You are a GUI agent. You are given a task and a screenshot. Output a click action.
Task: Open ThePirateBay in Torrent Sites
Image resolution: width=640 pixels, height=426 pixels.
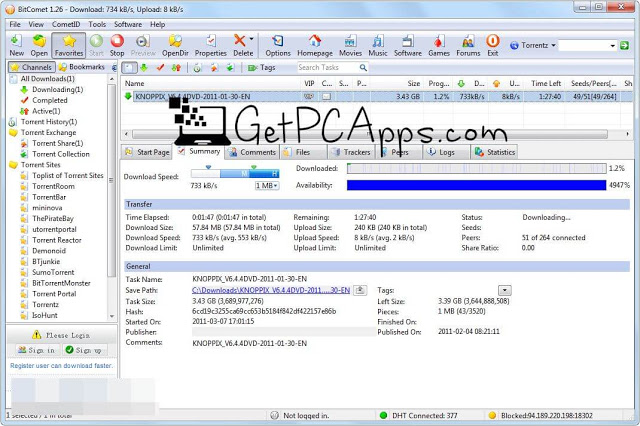[53, 218]
